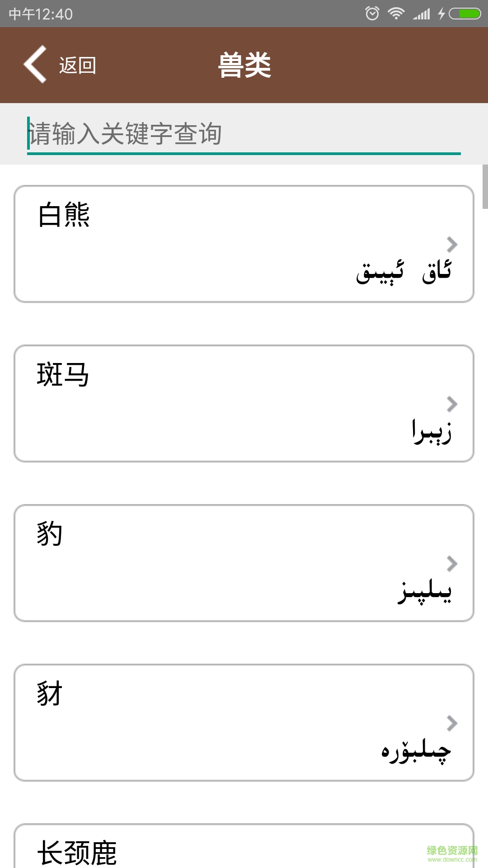This screenshot has height=868, width=488.
Task: Tap the cellular signal strength icon
Action: click(422, 14)
